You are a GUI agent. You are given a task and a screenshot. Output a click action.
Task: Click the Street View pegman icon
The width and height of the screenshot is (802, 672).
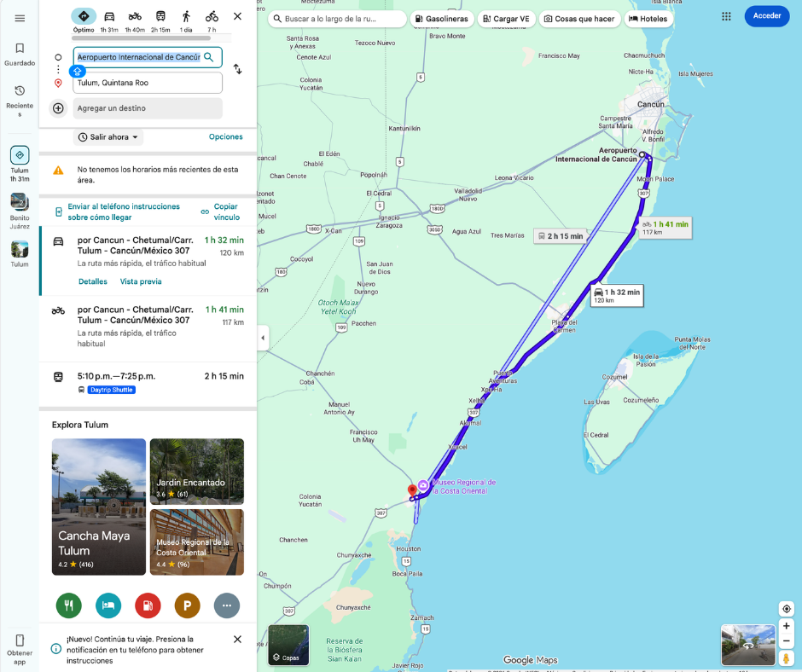click(x=786, y=658)
